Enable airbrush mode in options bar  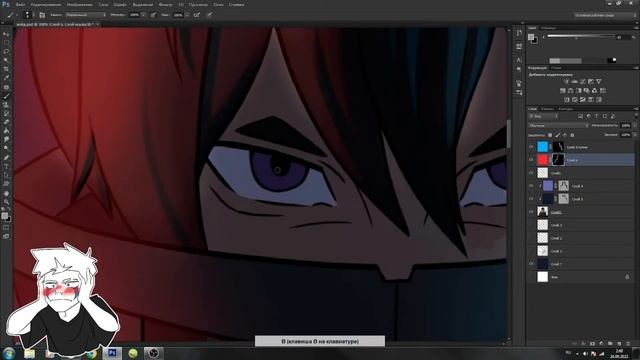(197, 15)
